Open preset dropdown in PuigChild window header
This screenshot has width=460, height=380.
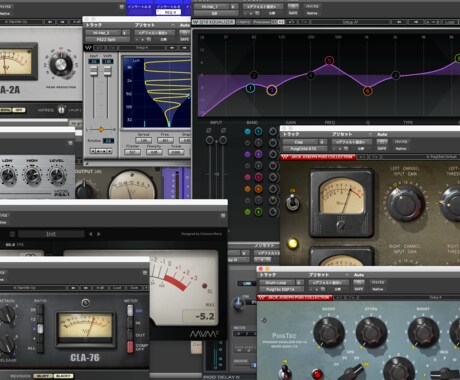click(352, 142)
